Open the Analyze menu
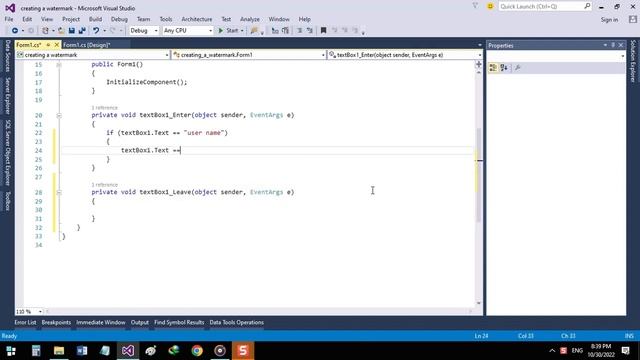This screenshot has height=360, width=640. 250,19
